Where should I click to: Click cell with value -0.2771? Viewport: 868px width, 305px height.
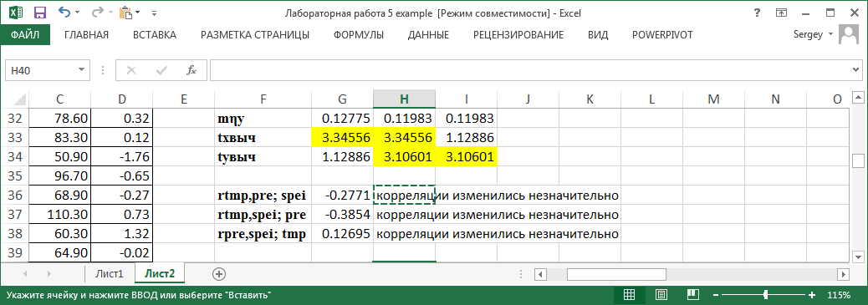point(342,196)
